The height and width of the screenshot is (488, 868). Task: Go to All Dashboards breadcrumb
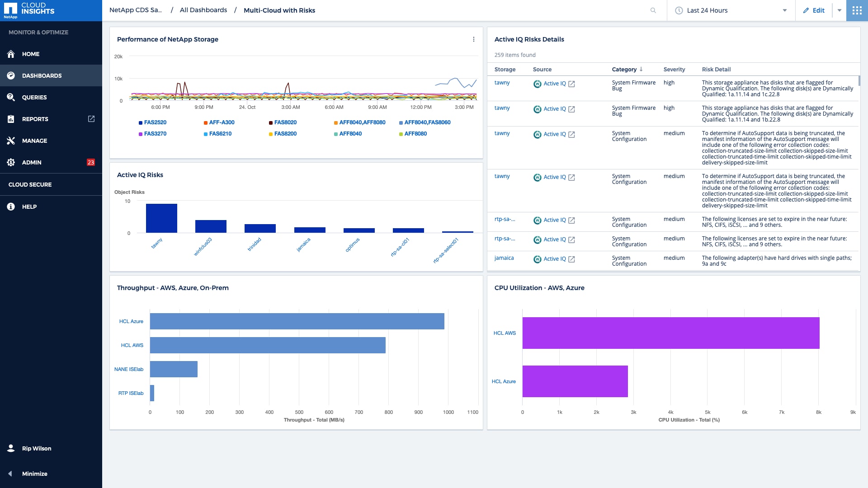click(203, 10)
